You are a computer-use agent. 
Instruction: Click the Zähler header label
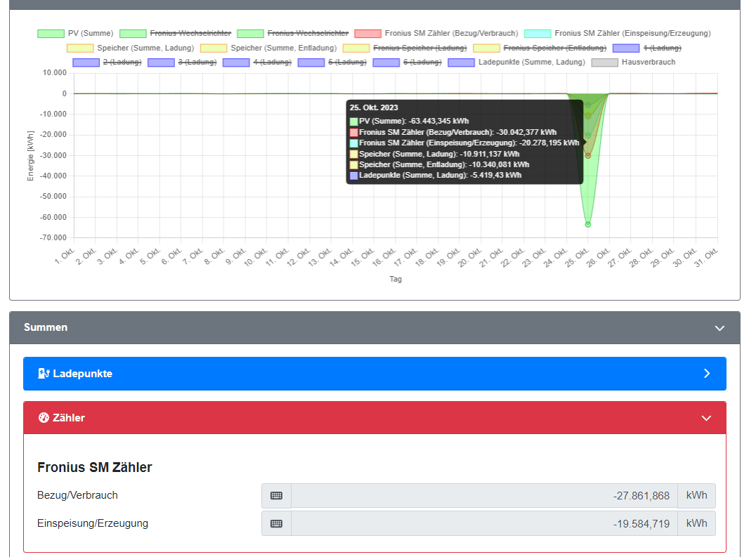click(x=68, y=418)
